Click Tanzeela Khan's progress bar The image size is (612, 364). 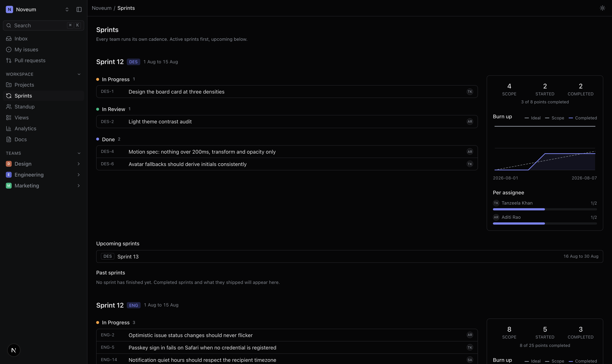tap(544, 209)
